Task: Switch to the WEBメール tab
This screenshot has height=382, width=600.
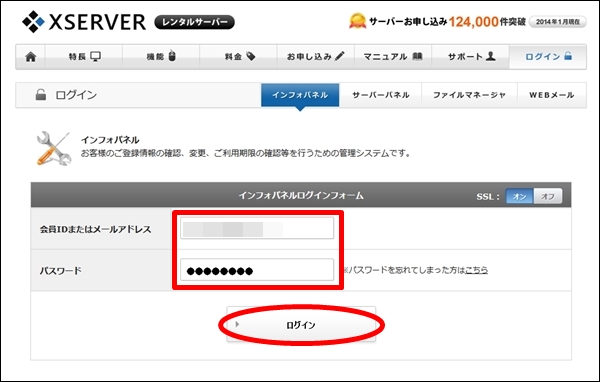Action: pyautogui.click(x=551, y=95)
